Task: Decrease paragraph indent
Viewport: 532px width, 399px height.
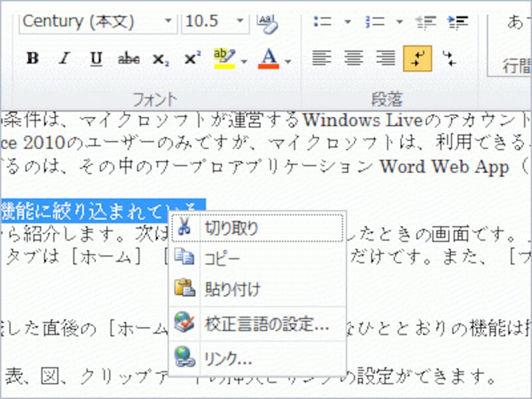Action: tap(426, 22)
